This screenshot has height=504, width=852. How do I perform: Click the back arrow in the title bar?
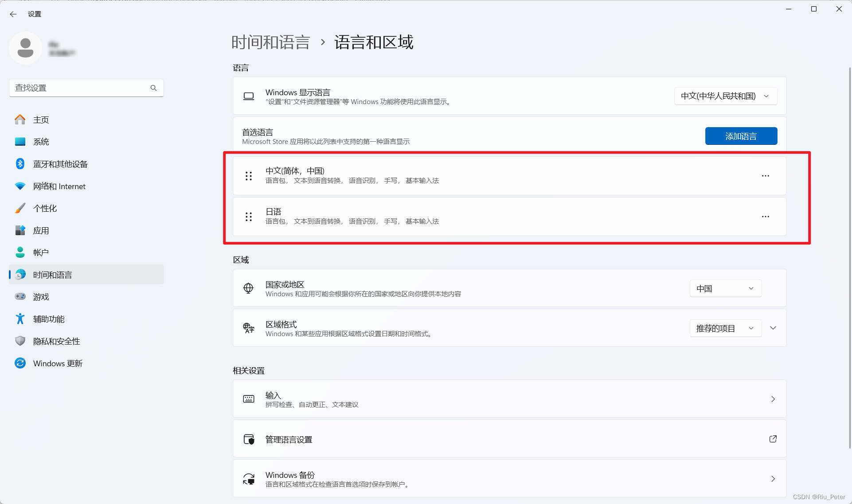(x=13, y=14)
